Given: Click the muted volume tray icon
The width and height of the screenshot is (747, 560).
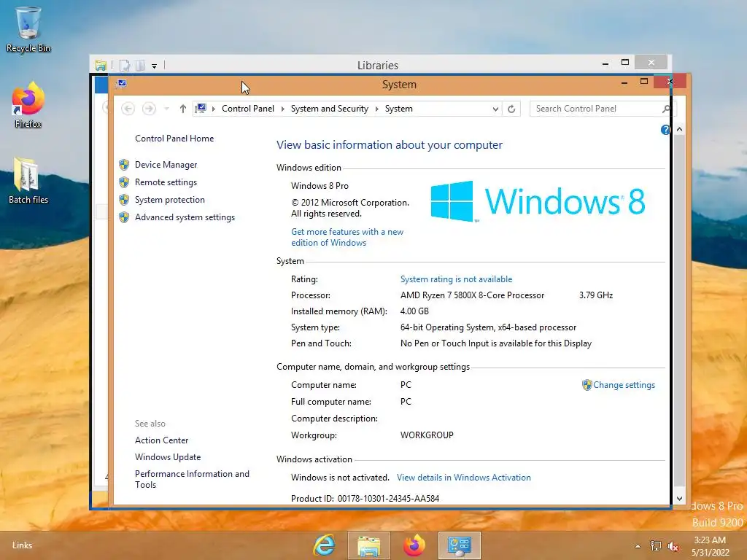Looking at the screenshot, I should (x=673, y=546).
